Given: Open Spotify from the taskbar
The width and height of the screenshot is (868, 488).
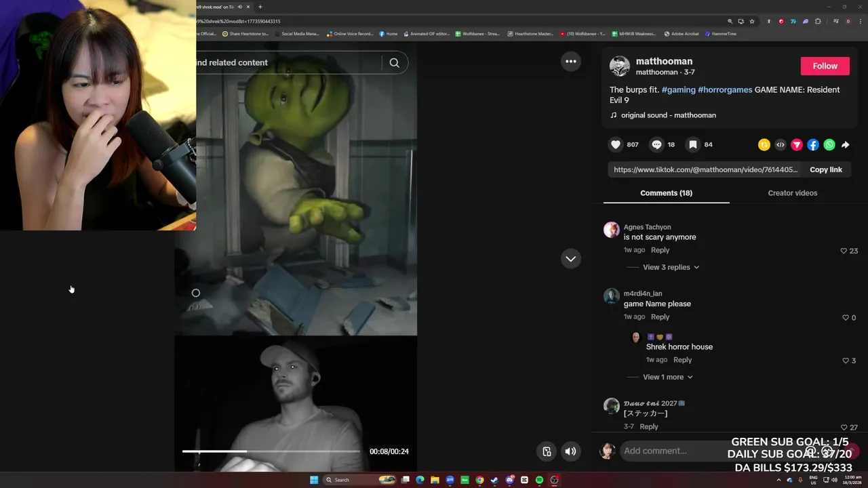Looking at the screenshot, I should [539, 480].
